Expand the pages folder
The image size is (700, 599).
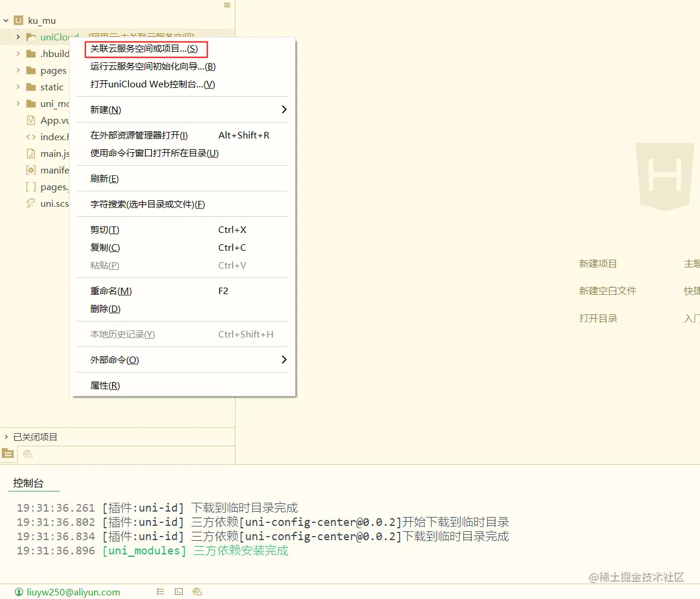coord(18,71)
